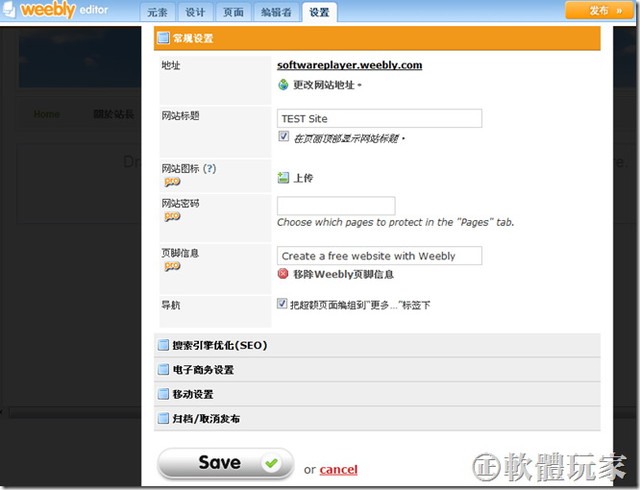Click the 上传 upload link
This screenshot has width=640, height=490.
tap(303, 178)
